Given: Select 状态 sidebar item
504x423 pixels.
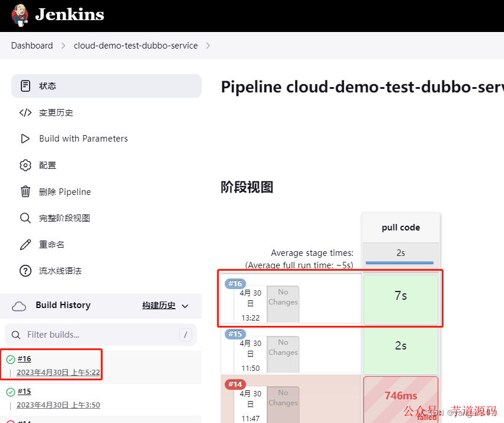Looking at the screenshot, I should coord(106,86).
